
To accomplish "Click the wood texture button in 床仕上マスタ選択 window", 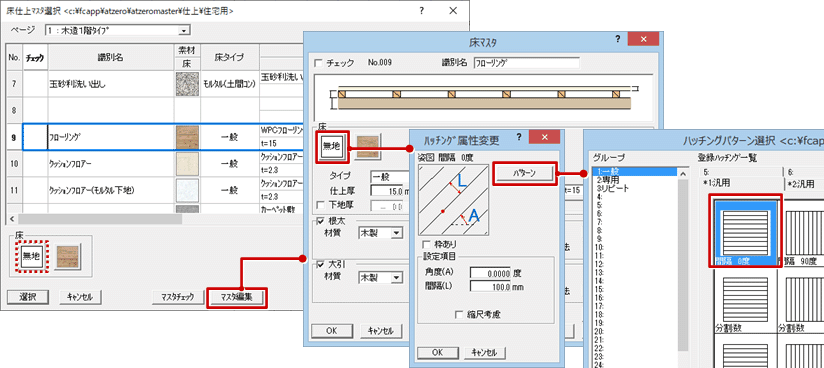I will [67, 257].
